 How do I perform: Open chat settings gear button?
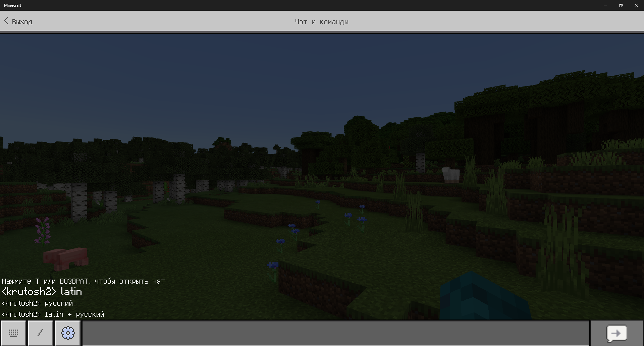[x=68, y=333]
